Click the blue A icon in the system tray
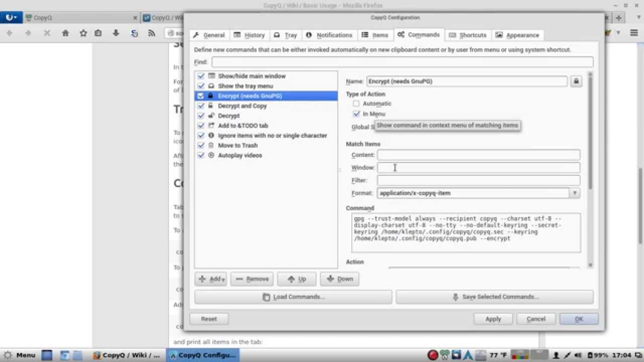 tap(468, 355)
